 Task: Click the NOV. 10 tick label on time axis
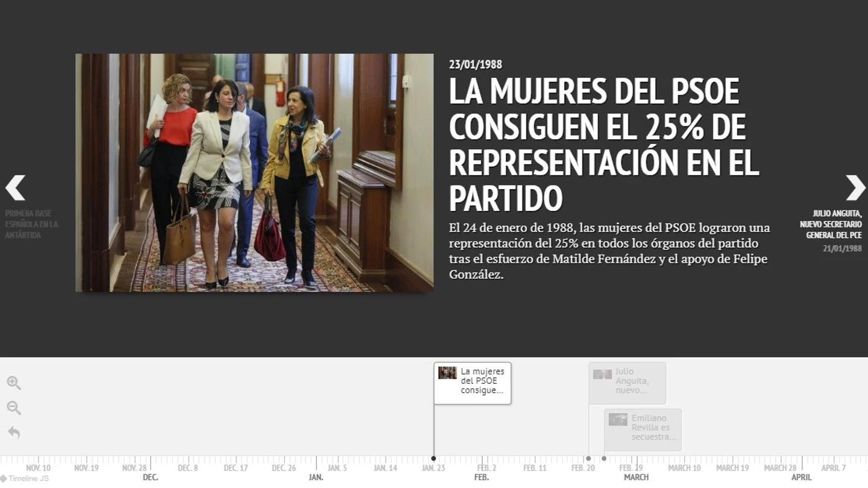click(x=39, y=468)
